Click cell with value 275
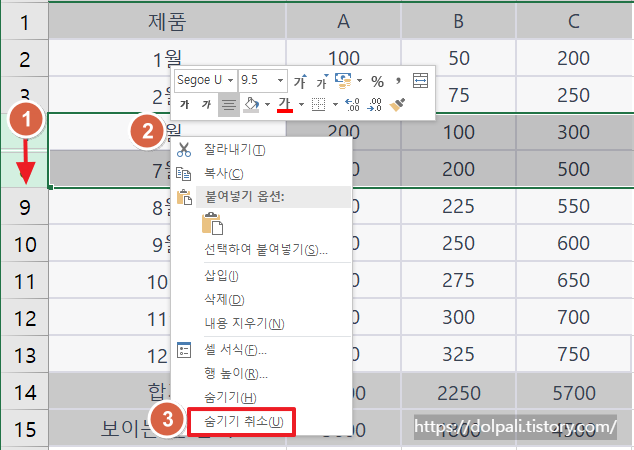This screenshot has width=634, height=450. point(459,281)
